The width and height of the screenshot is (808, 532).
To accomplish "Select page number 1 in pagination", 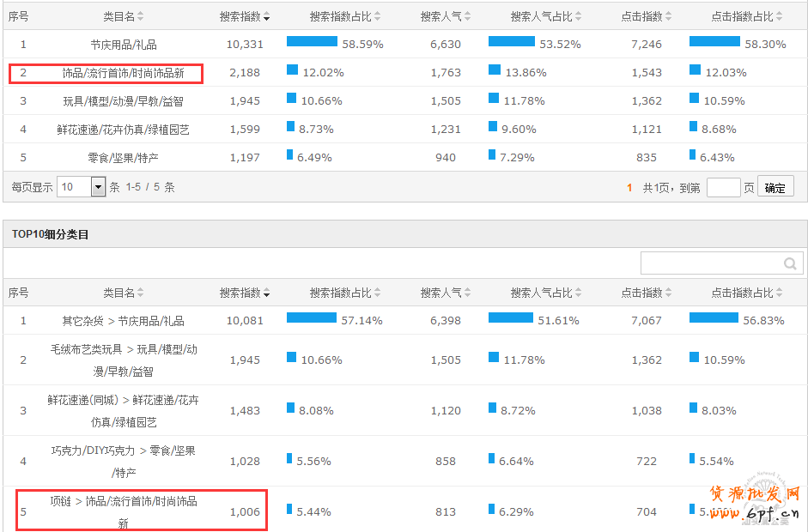I will click(629, 188).
